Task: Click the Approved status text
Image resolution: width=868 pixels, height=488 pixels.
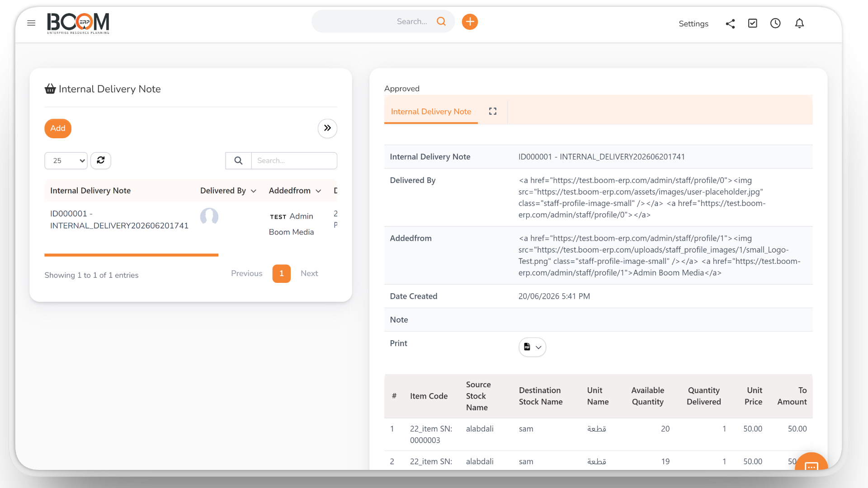Action: [x=402, y=89]
